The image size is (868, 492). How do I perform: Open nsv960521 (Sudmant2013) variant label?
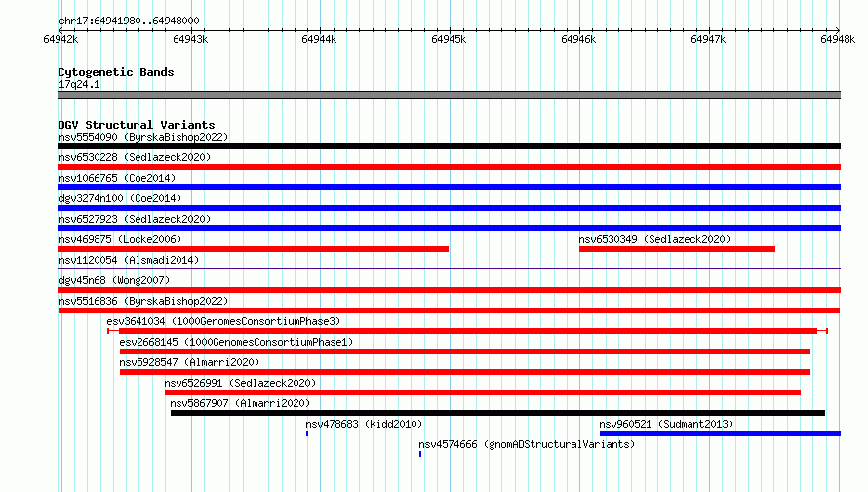coord(666,424)
